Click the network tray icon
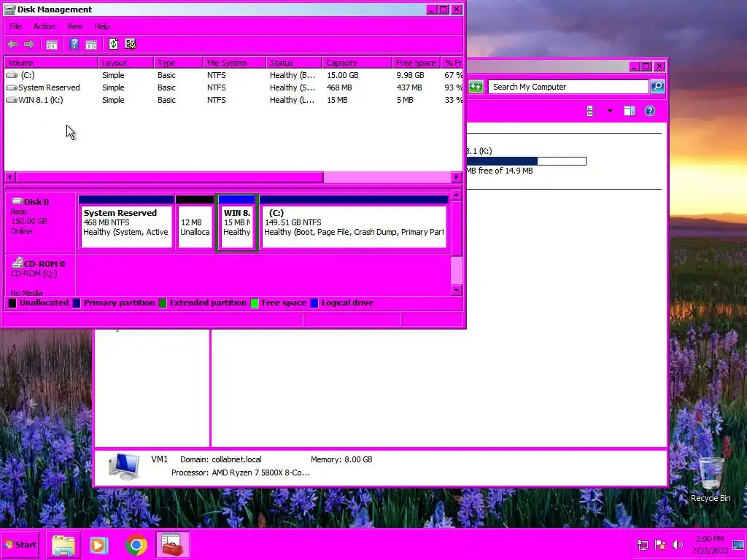Screen dimensions: 747x560 [642, 545]
